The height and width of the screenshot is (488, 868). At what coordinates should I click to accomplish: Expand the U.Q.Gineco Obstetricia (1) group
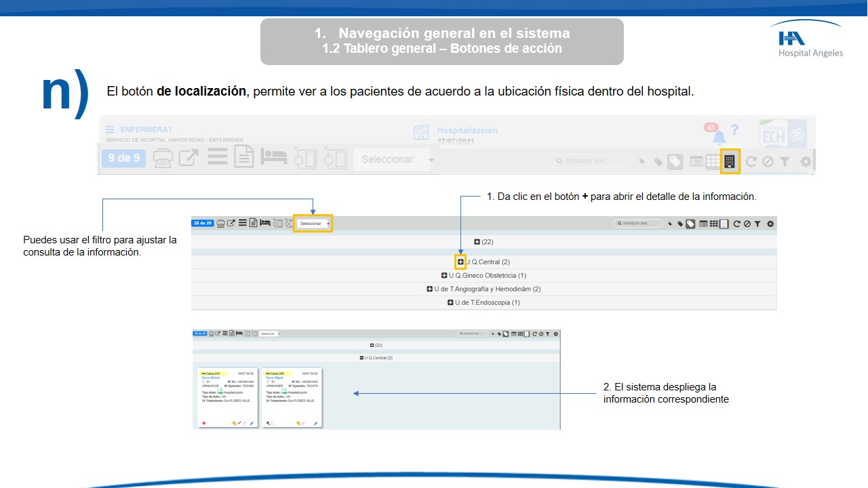click(x=444, y=275)
